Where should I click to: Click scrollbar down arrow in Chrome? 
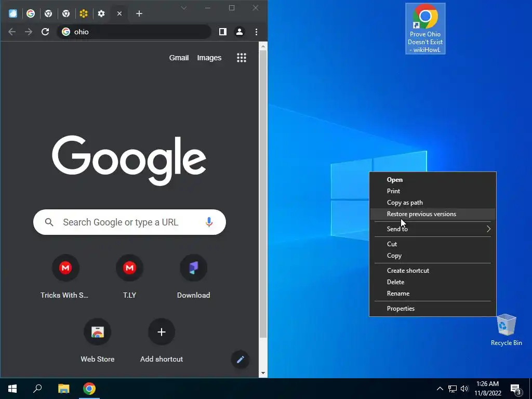[263, 373]
